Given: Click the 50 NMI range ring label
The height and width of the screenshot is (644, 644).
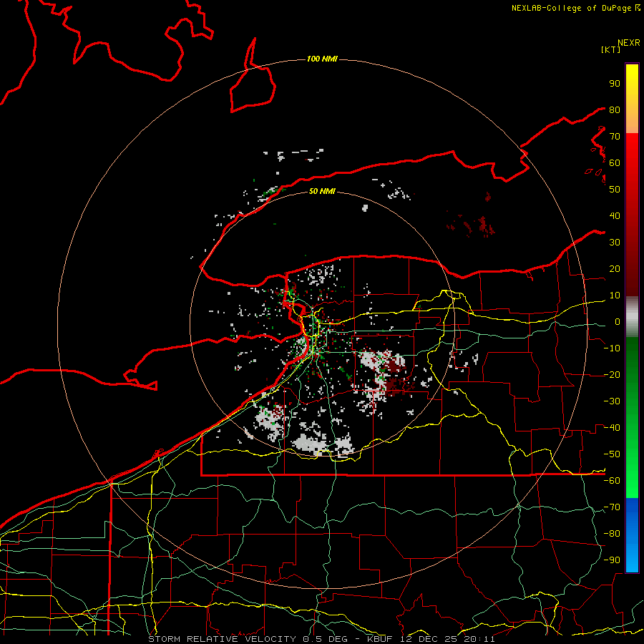Looking at the screenshot, I should 322,191.
